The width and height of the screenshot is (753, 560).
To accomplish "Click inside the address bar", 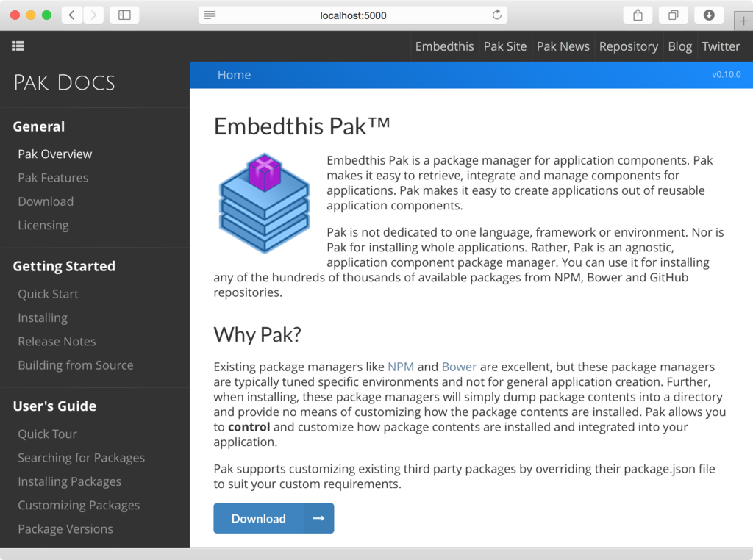I will 353,14.
